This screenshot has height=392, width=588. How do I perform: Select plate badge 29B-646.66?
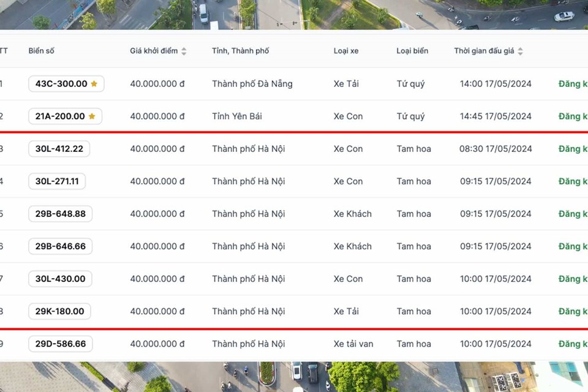coord(60,246)
